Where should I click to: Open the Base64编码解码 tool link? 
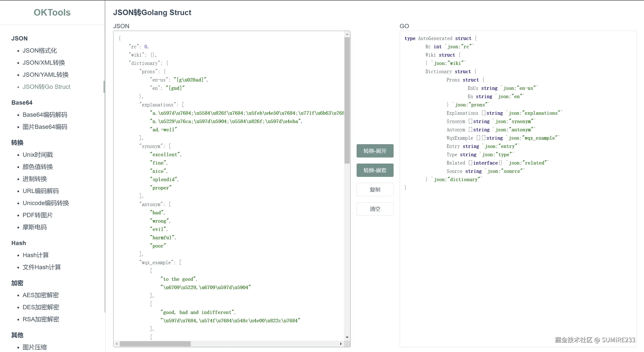[x=45, y=115]
